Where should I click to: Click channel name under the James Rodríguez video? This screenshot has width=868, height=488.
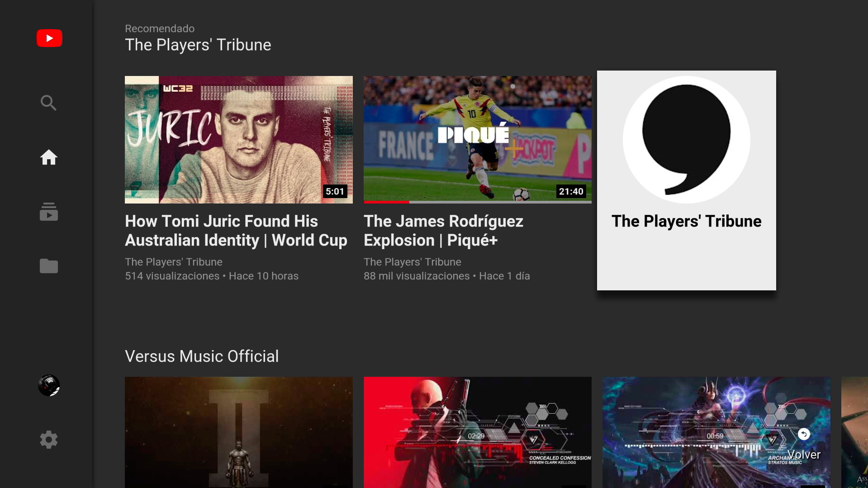(413, 262)
